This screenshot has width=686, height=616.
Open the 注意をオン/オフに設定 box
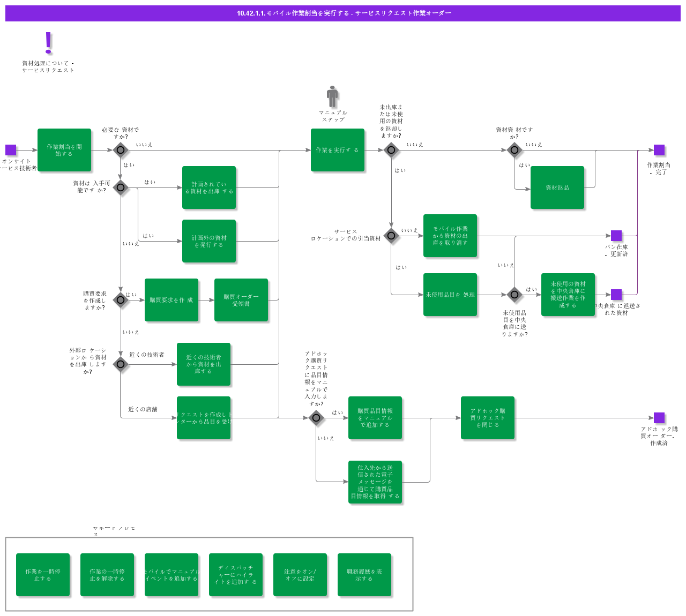coord(300,575)
